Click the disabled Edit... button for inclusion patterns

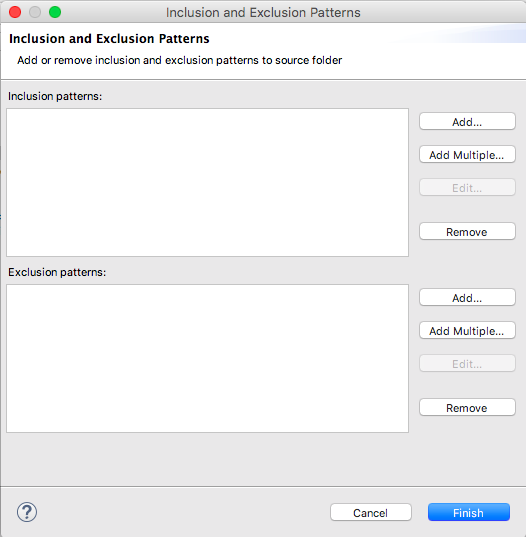(x=467, y=187)
